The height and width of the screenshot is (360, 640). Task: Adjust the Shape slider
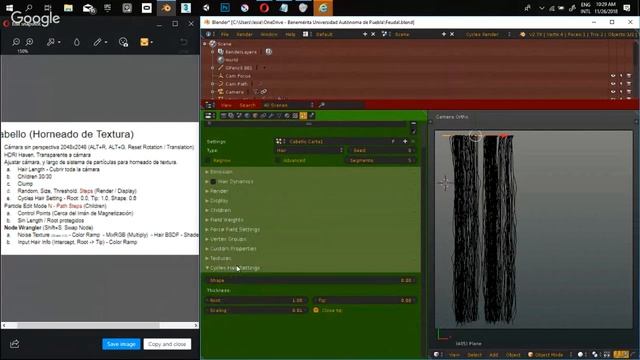311,280
